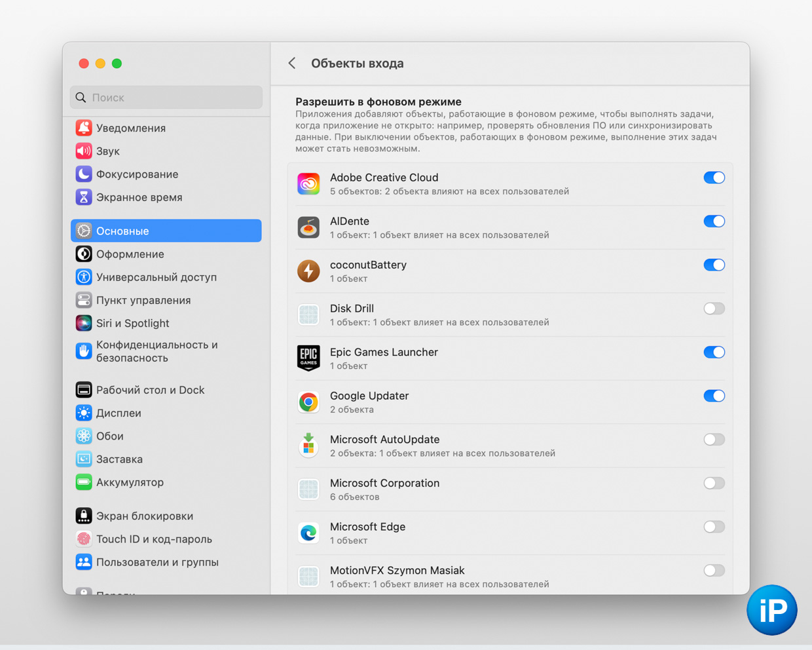Viewport: 812px width, 650px height.
Task: Enable Microsoft AutoUpdate toggle
Action: (x=714, y=440)
